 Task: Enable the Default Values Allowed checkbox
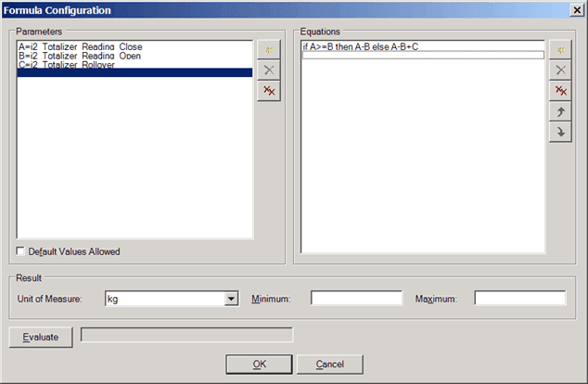point(21,251)
